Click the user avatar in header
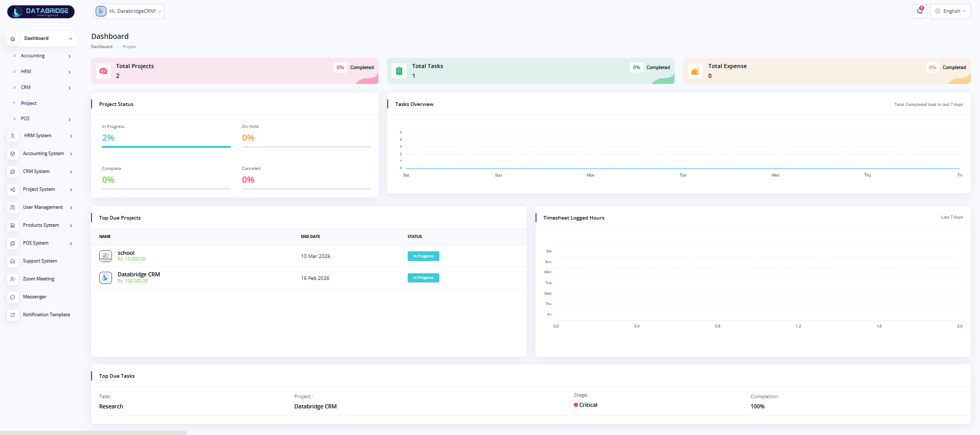This screenshot has height=435, width=980. point(101,11)
